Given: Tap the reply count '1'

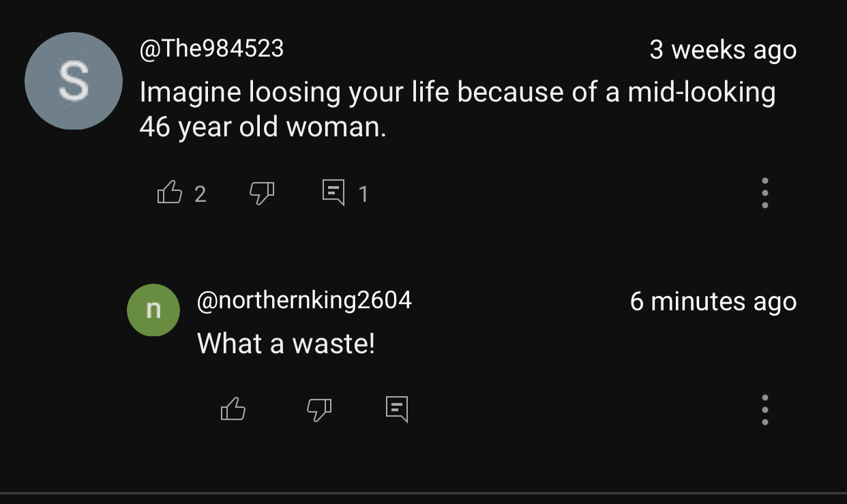Looking at the screenshot, I should [x=363, y=194].
